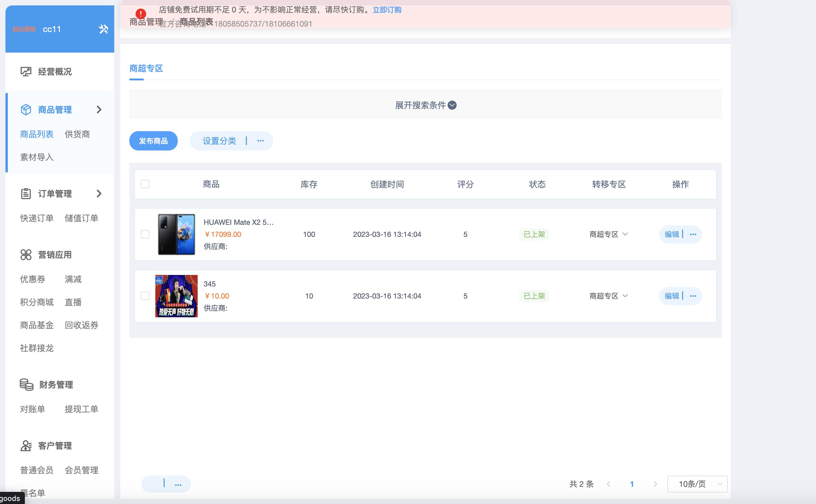
Task: Switch to the 商超专区 tab
Action: tap(146, 68)
